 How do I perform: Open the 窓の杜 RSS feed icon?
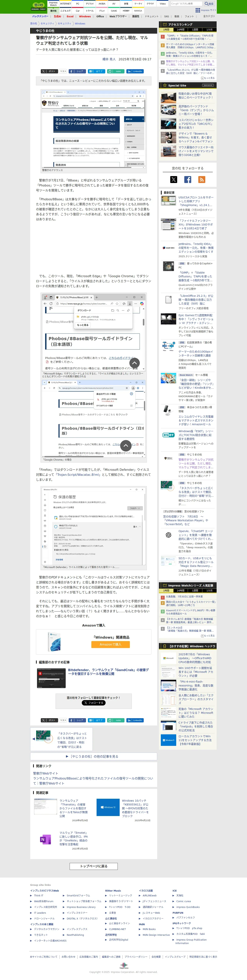(x=202, y=180)
